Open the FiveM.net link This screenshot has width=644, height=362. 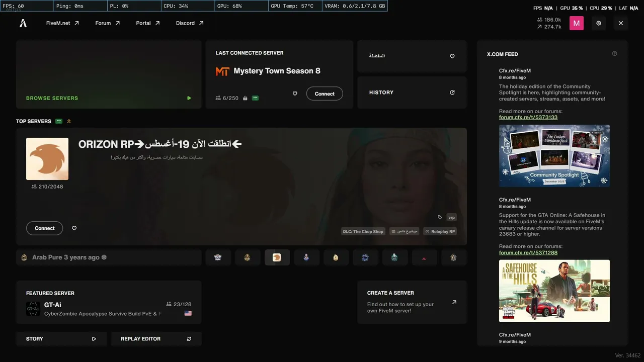[62, 23]
